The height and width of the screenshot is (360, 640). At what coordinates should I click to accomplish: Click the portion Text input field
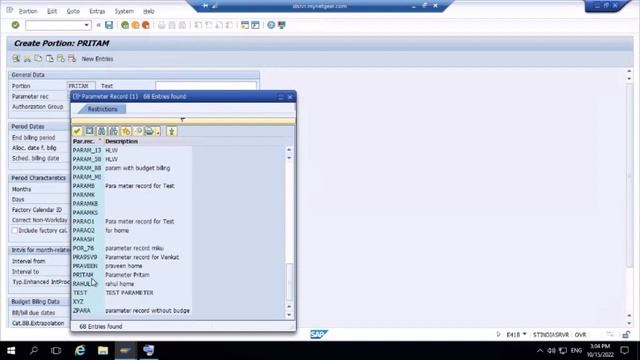tap(206, 86)
